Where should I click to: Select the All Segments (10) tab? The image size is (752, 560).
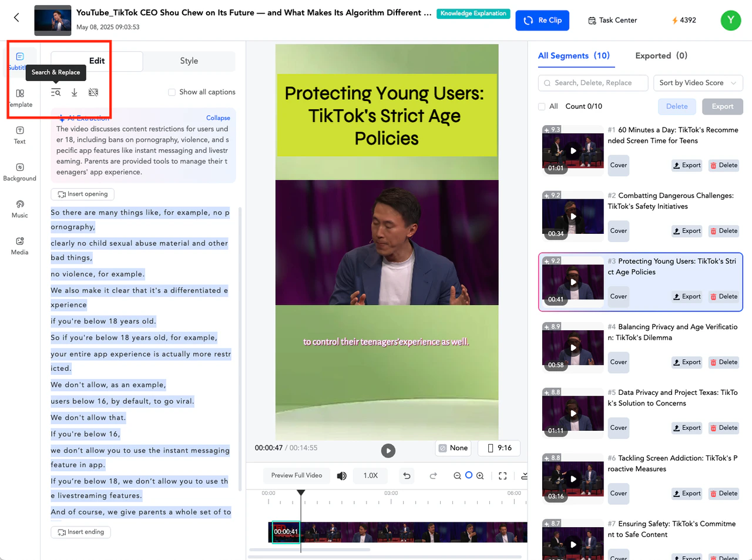[574, 56]
